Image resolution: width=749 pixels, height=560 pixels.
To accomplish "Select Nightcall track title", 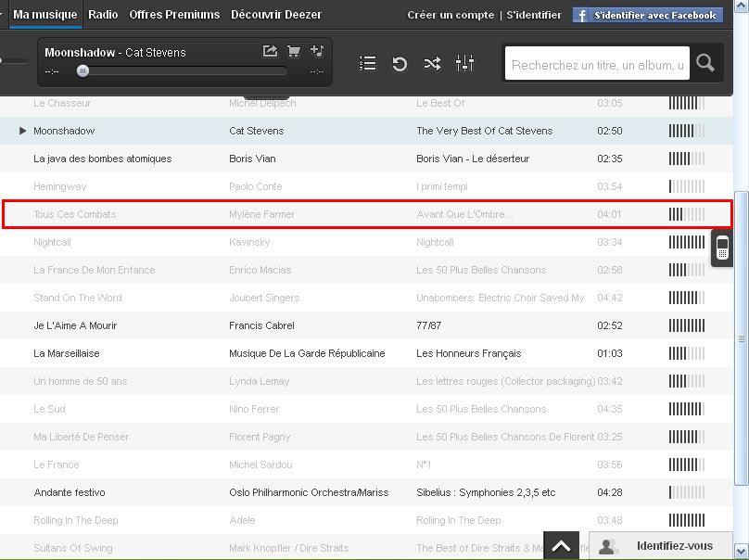I will pos(52,242).
